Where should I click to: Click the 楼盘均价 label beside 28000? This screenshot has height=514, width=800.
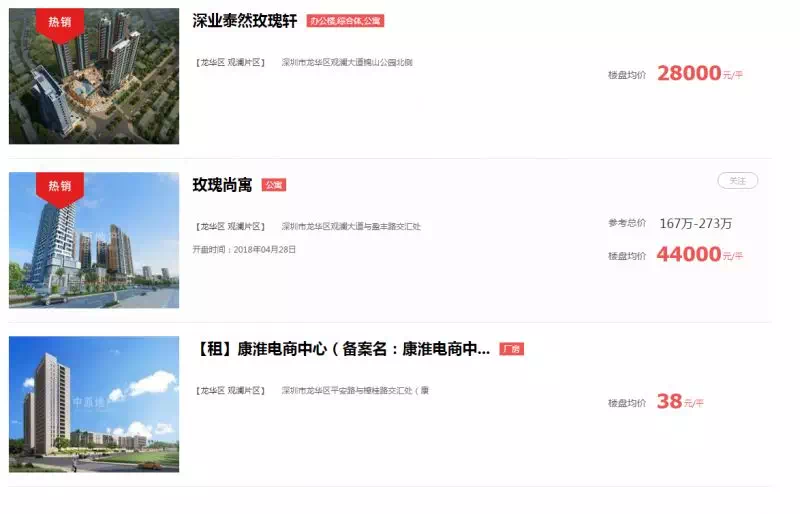[627, 75]
